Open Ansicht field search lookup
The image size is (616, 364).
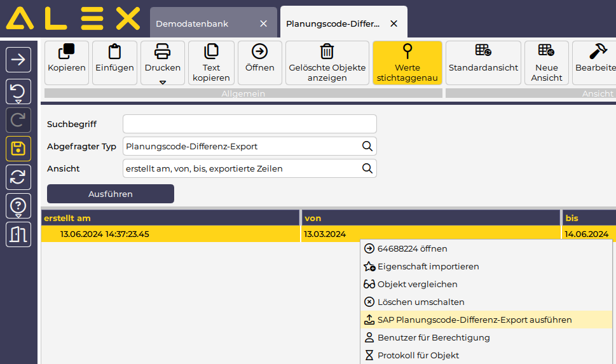[x=367, y=168]
